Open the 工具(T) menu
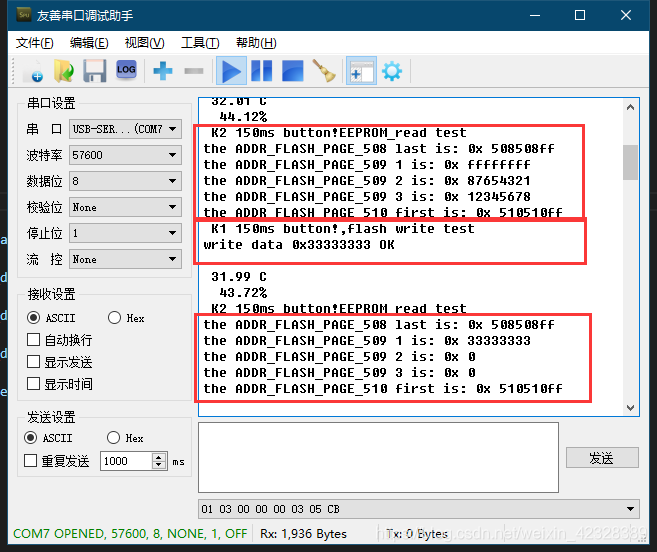The width and height of the screenshot is (657, 552). point(200,43)
